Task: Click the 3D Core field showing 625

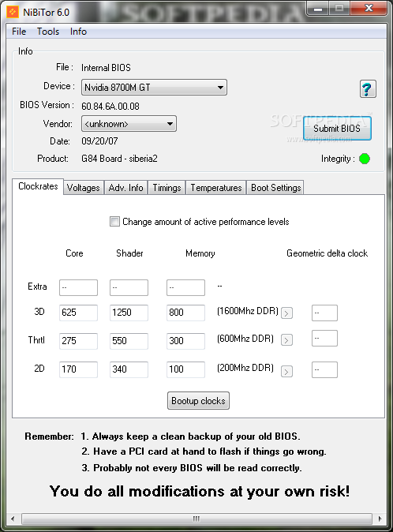Action: (78, 313)
